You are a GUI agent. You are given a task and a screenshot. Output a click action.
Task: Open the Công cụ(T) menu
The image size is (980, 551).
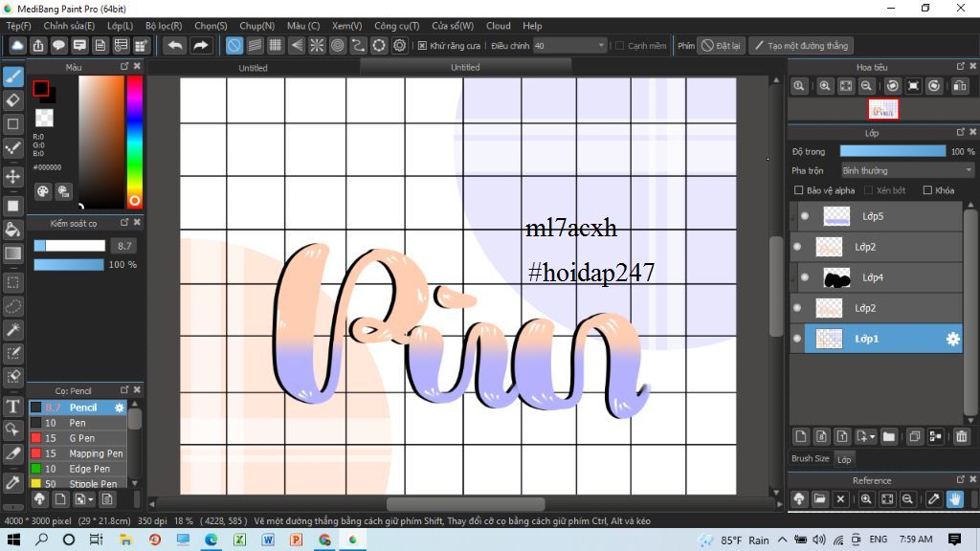397,26
